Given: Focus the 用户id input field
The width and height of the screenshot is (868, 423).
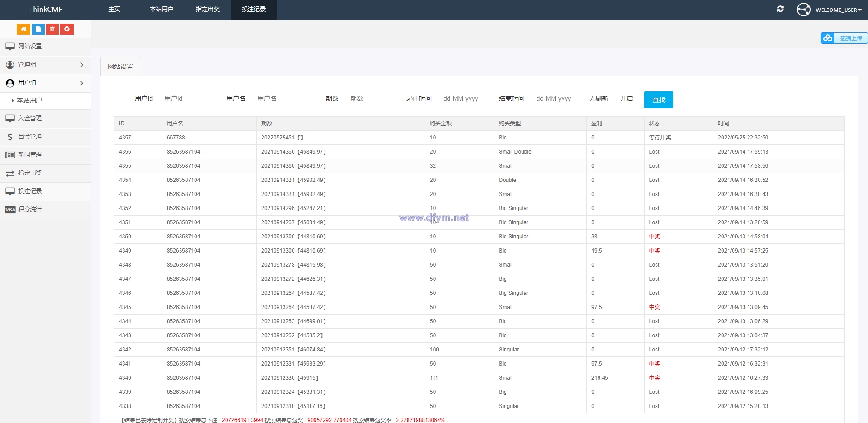Looking at the screenshot, I should [182, 98].
